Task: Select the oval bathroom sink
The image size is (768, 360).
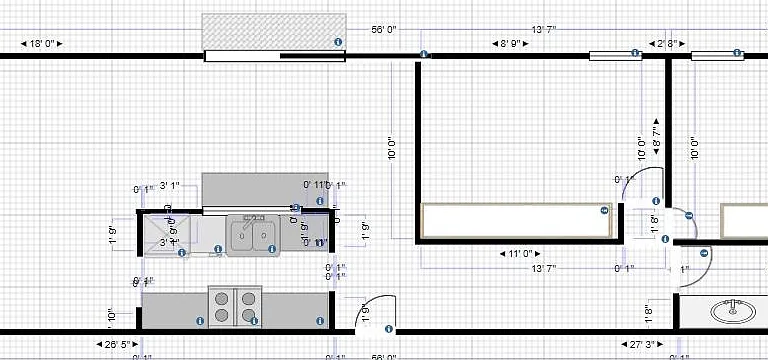Action: (733, 312)
